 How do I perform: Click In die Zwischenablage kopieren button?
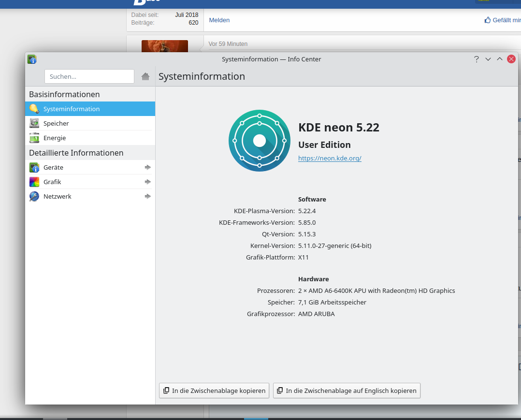(214, 391)
